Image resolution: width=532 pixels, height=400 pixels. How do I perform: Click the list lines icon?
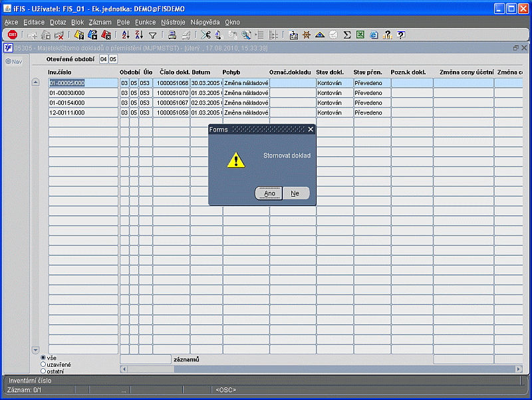tap(259, 35)
